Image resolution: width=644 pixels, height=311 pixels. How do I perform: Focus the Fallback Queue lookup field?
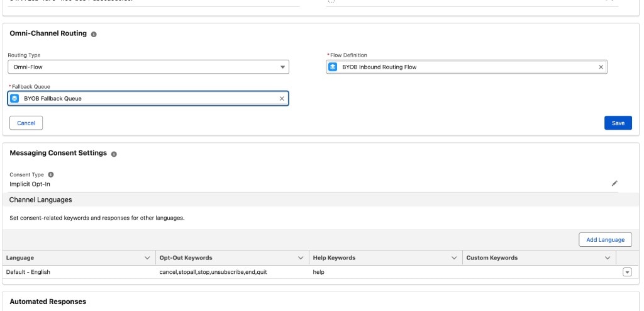[148, 99]
